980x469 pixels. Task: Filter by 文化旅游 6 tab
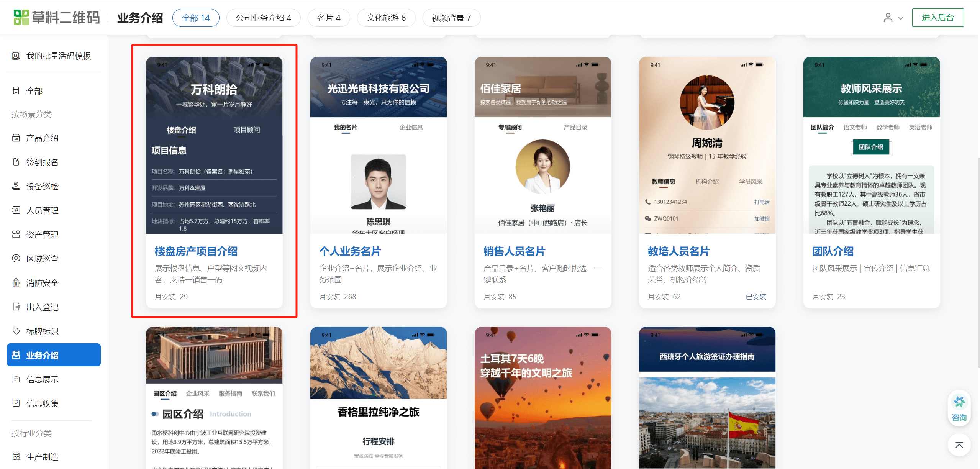(386, 18)
